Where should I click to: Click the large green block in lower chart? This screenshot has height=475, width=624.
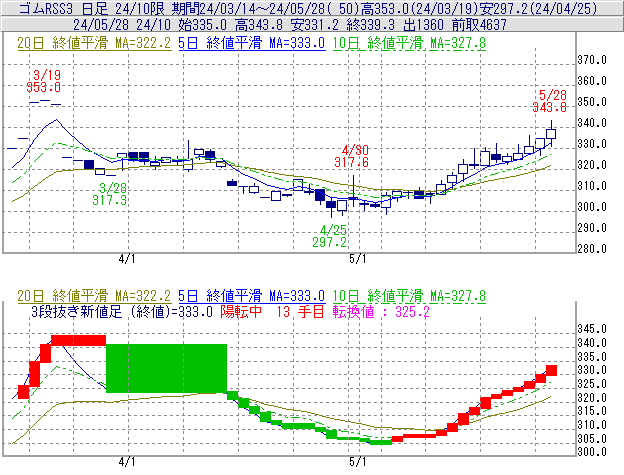166,368
